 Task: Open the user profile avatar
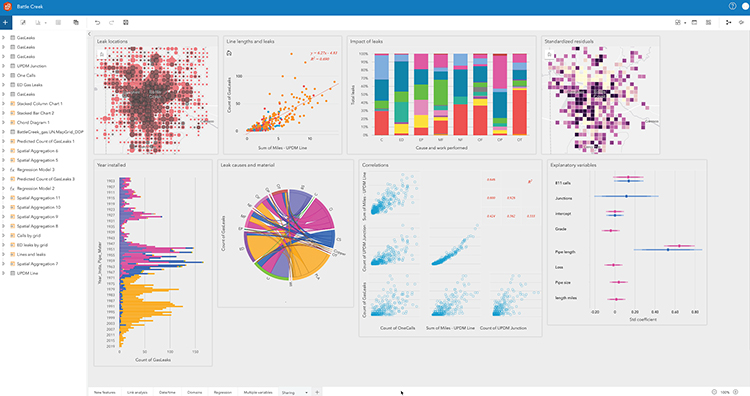(746, 6)
